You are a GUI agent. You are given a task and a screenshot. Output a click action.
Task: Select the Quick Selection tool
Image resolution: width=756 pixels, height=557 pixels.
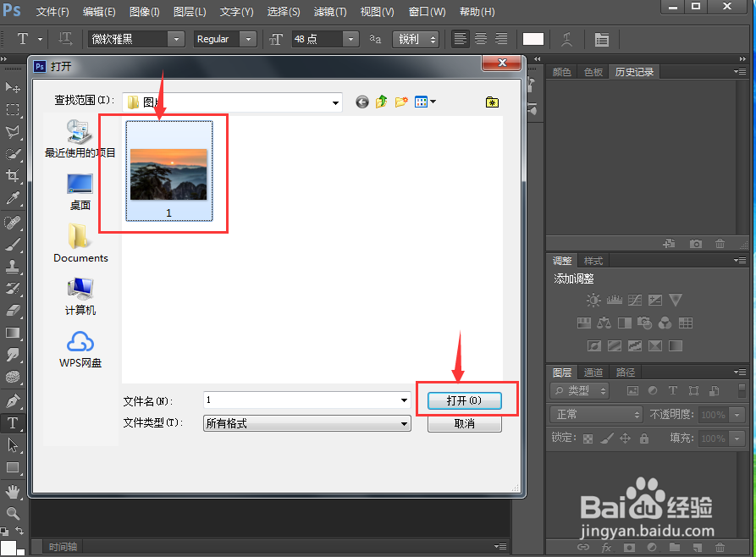coord(13,154)
